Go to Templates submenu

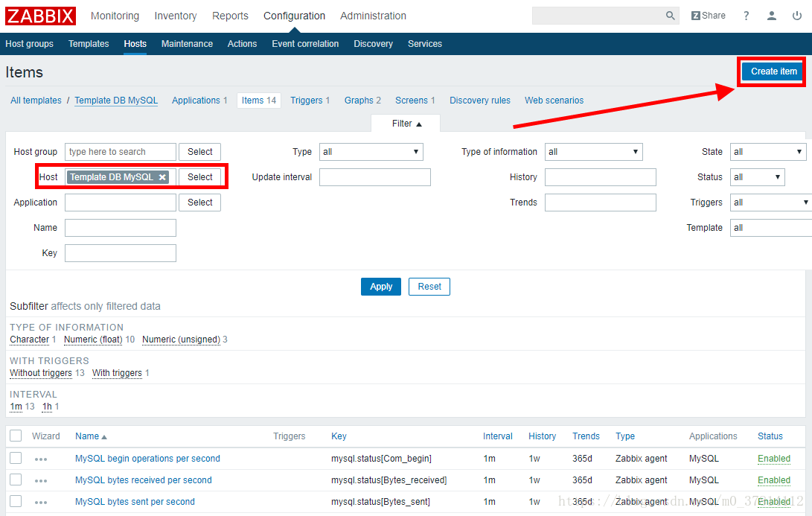coord(89,44)
